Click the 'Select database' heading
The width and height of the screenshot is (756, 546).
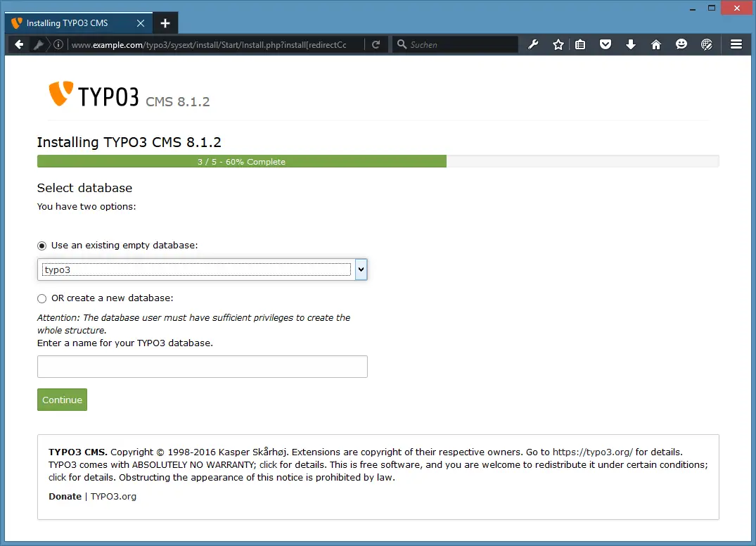(x=85, y=188)
